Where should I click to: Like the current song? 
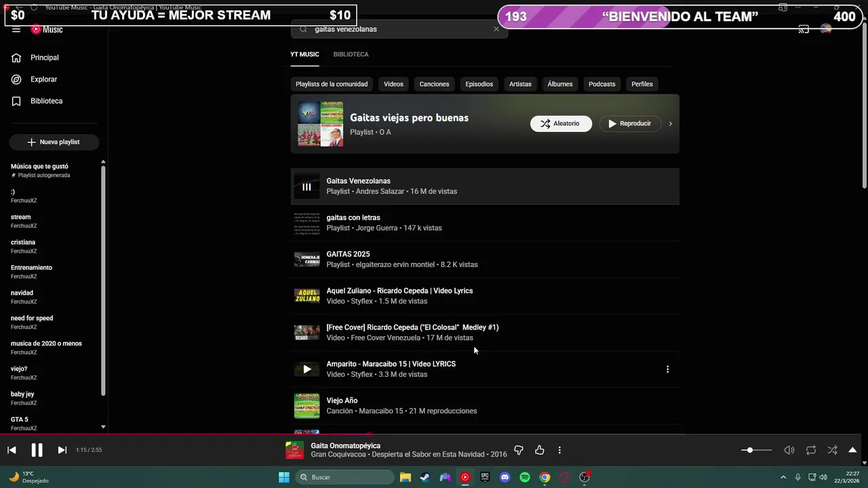pyautogui.click(x=540, y=450)
